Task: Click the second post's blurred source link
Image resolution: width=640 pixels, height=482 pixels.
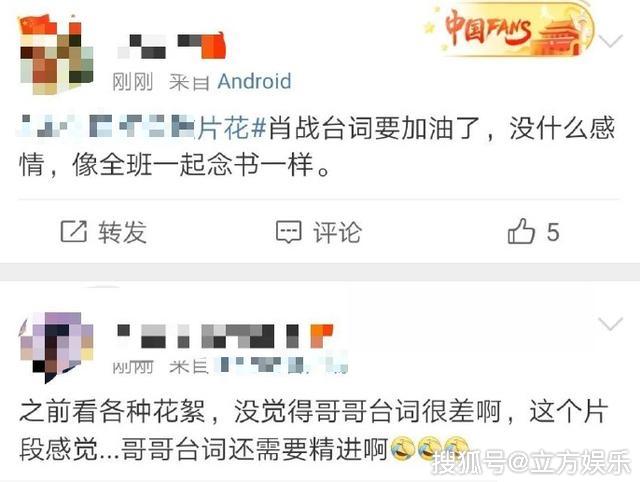Action: coord(283,364)
